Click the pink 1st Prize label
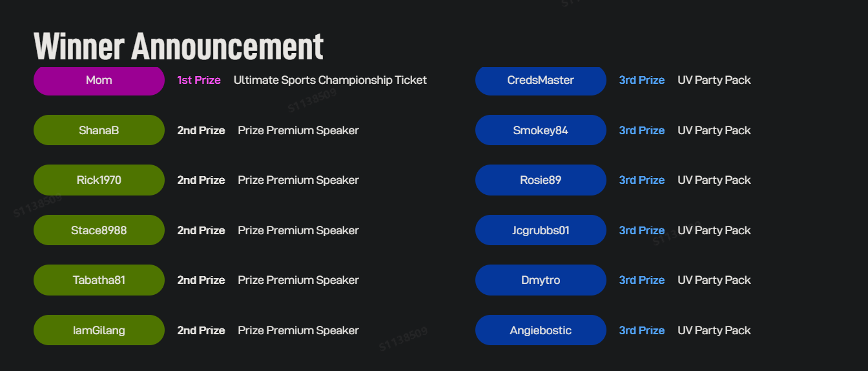The height and width of the screenshot is (371, 868). pos(199,81)
